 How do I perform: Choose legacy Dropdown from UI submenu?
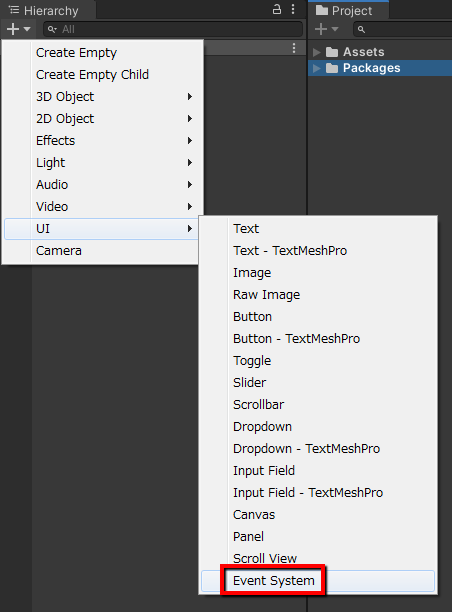pyautogui.click(x=318, y=427)
